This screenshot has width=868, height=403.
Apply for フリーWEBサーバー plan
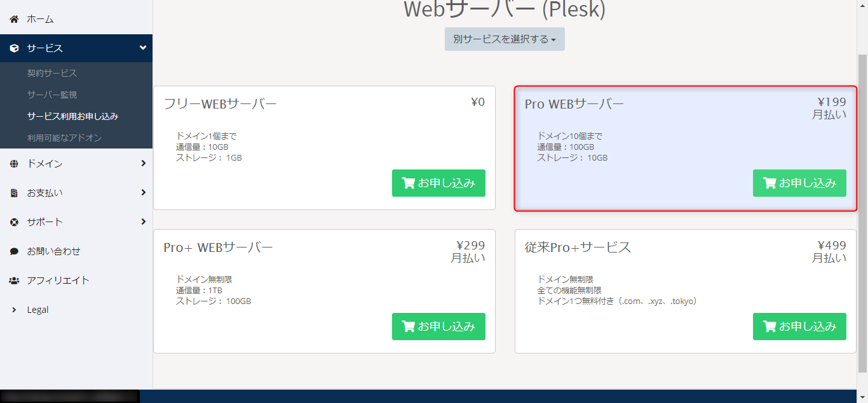(x=438, y=183)
